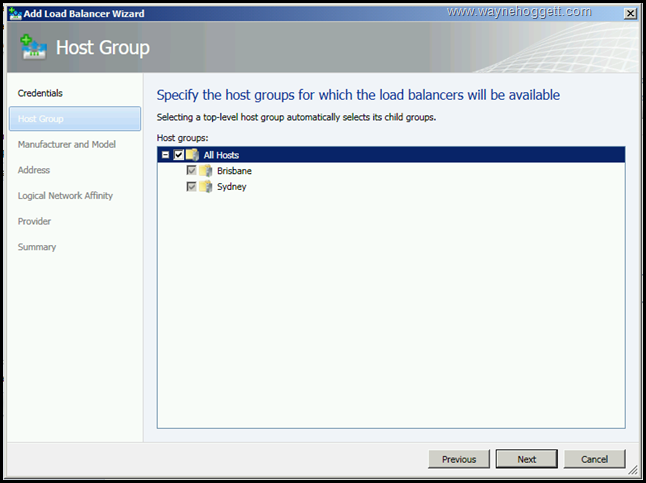
Task: Cancel the wizard
Action: click(x=595, y=459)
